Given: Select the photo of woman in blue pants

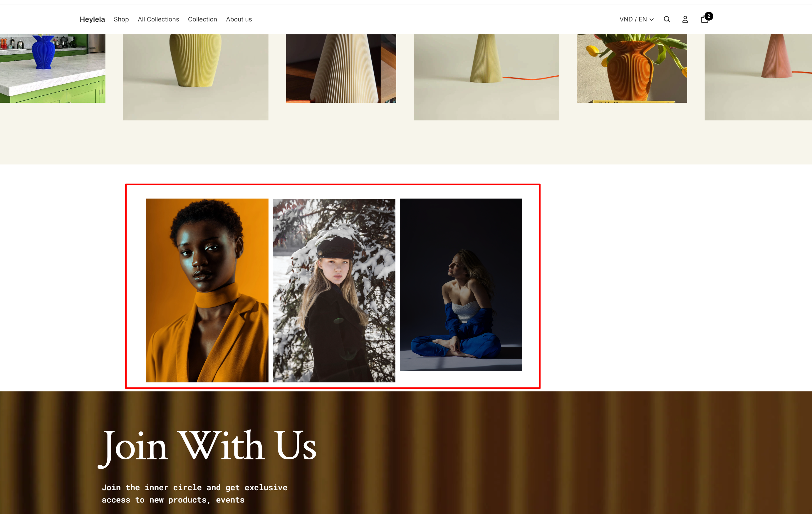Looking at the screenshot, I should tap(461, 285).
